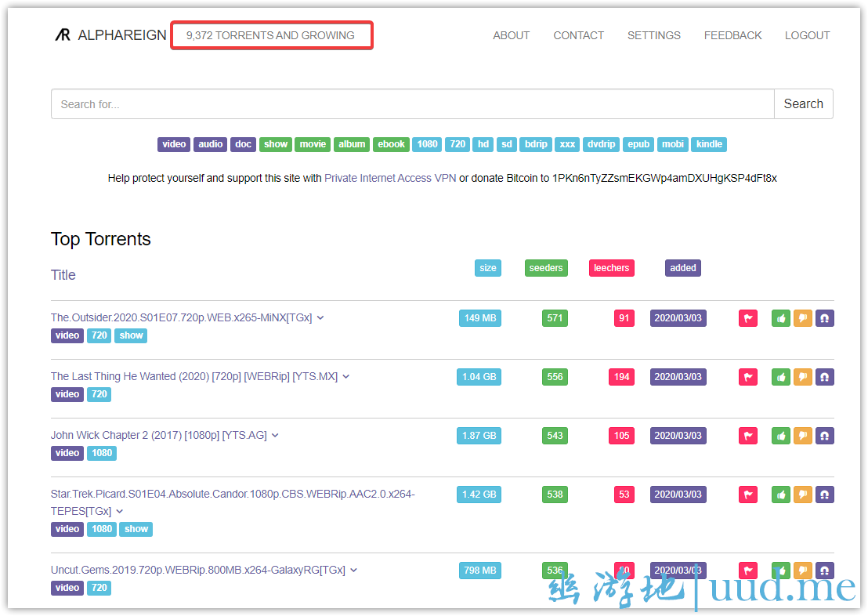Filter by 720 tag in top filter row
Screen dimensions: 868x616
458,144
